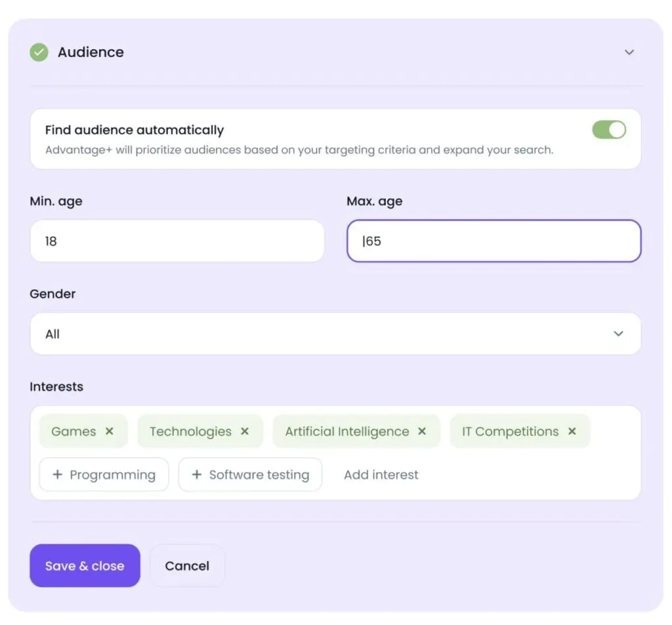Click the chevron on the Gender selector
Viewport: 672px width, 625px height.
click(x=618, y=334)
